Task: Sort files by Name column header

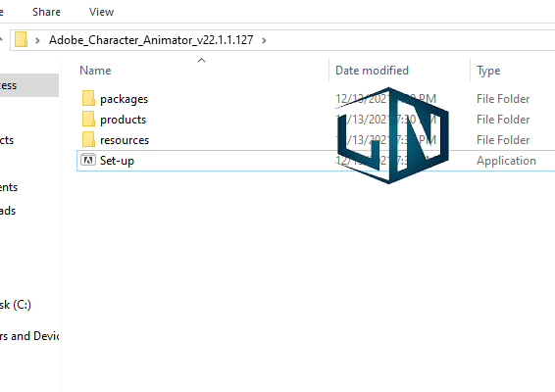Action: tap(95, 71)
